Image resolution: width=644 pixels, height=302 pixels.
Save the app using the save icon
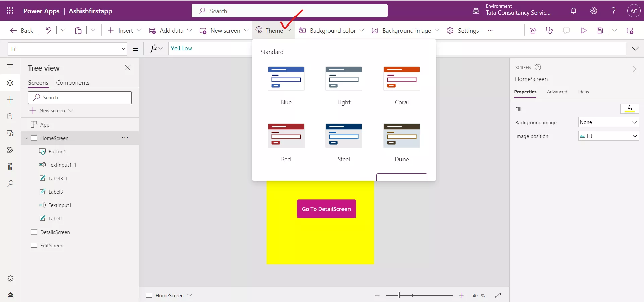point(600,30)
